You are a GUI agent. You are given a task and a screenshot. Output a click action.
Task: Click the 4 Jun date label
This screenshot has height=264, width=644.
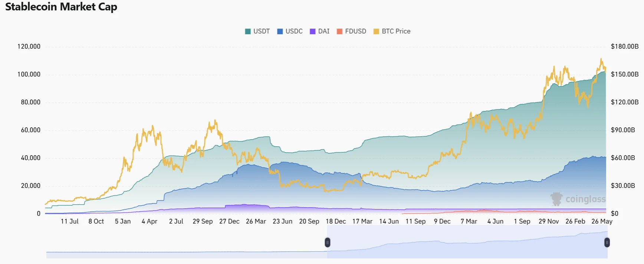point(495,221)
